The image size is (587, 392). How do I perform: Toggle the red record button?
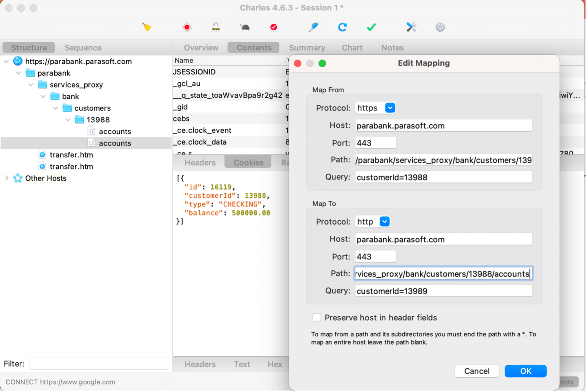click(x=187, y=27)
